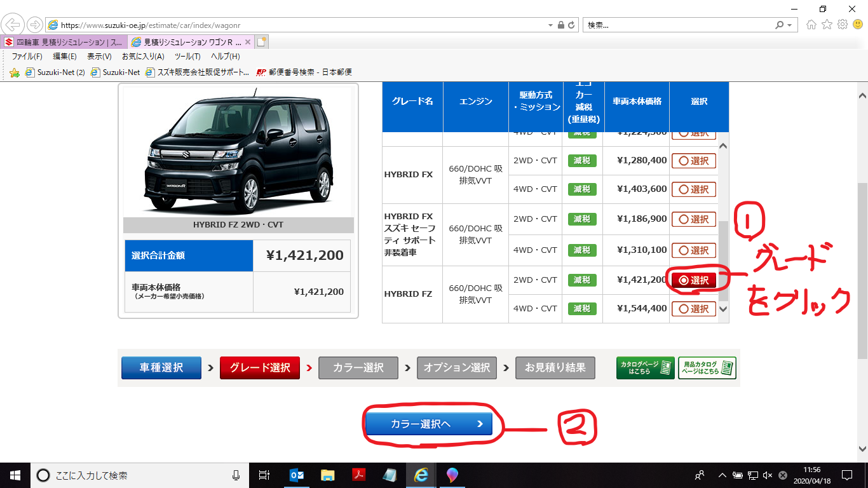Viewport: 868px width, 488px height.
Task: Click the refresh icon in address bar
Action: click(572, 25)
